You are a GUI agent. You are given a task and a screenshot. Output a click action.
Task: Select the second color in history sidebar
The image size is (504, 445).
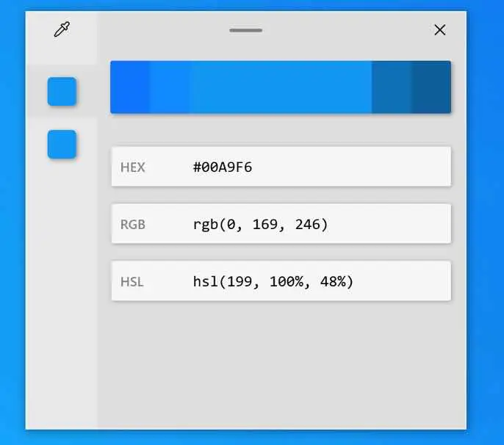pos(62,144)
